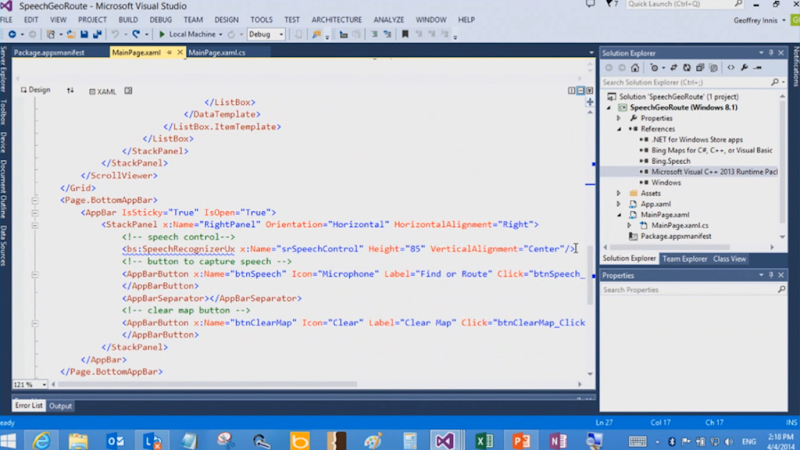
Task: Click the Solution Explorer search magnifier icon
Action: [775, 82]
